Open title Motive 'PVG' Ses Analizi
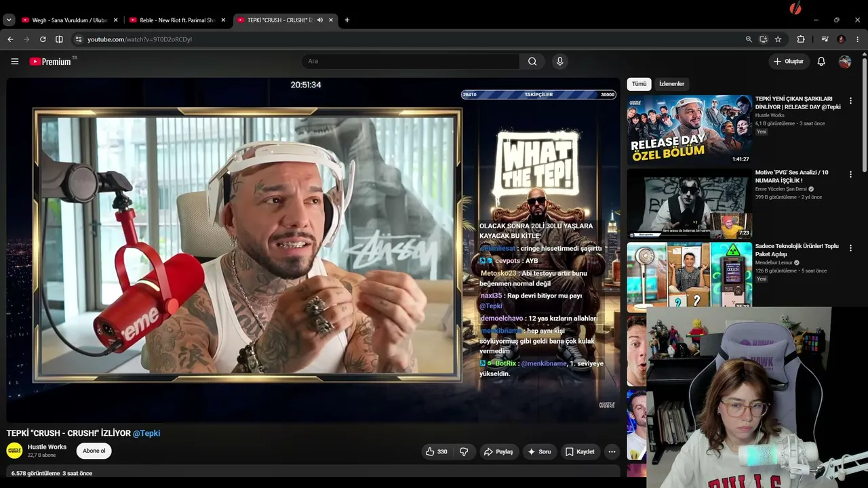 (791, 176)
